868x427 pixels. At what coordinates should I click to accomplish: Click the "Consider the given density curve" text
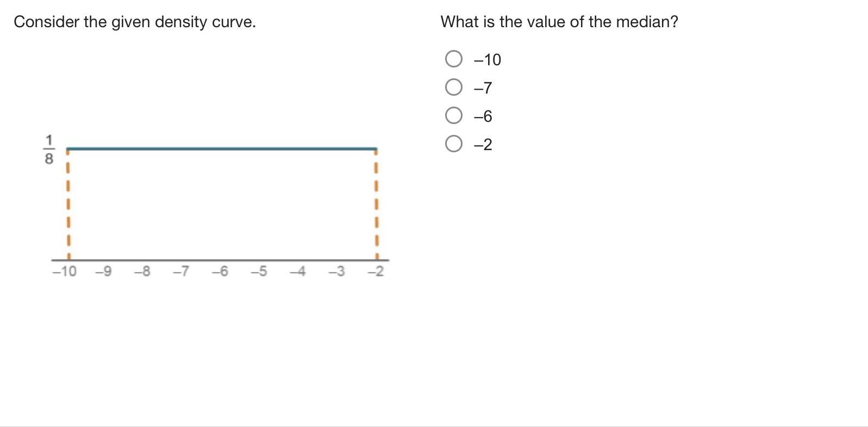coord(135,22)
